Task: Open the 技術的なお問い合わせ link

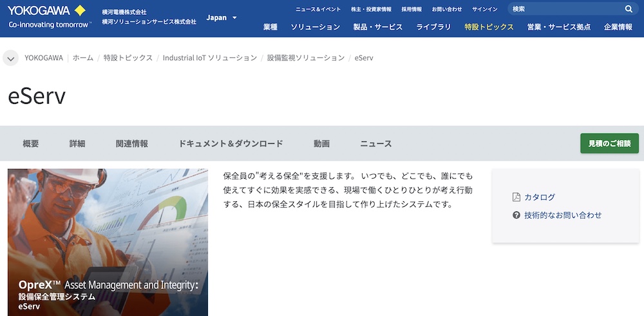Action: [x=563, y=215]
